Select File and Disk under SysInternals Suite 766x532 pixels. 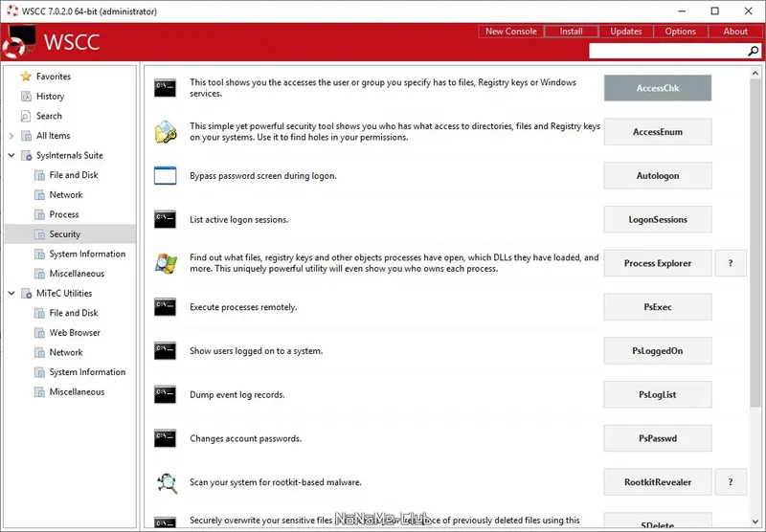point(74,175)
